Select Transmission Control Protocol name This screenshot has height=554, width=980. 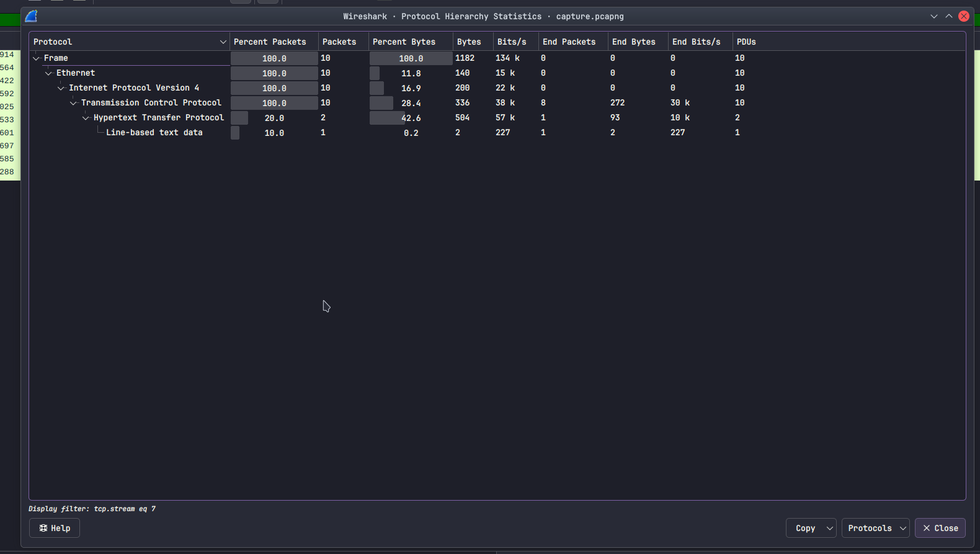pyautogui.click(x=151, y=103)
